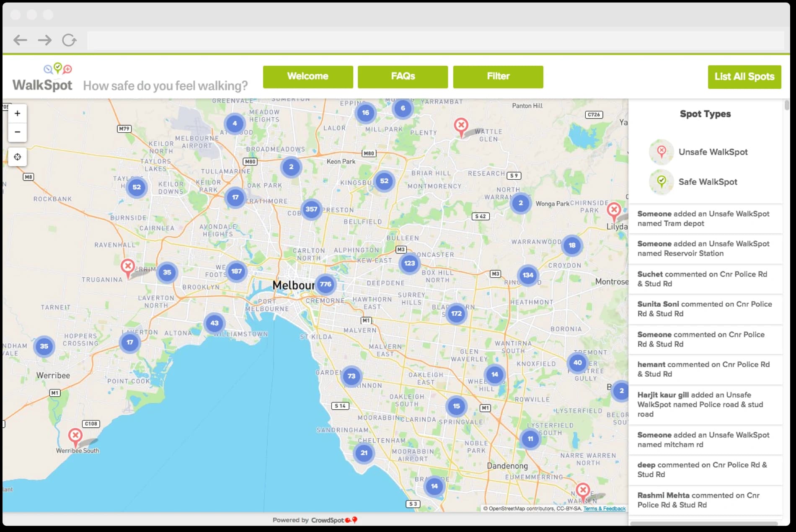796x532 pixels.
Task: Open the 11 cluster near Lysterfield South
Action: click(x=530, y=439)
